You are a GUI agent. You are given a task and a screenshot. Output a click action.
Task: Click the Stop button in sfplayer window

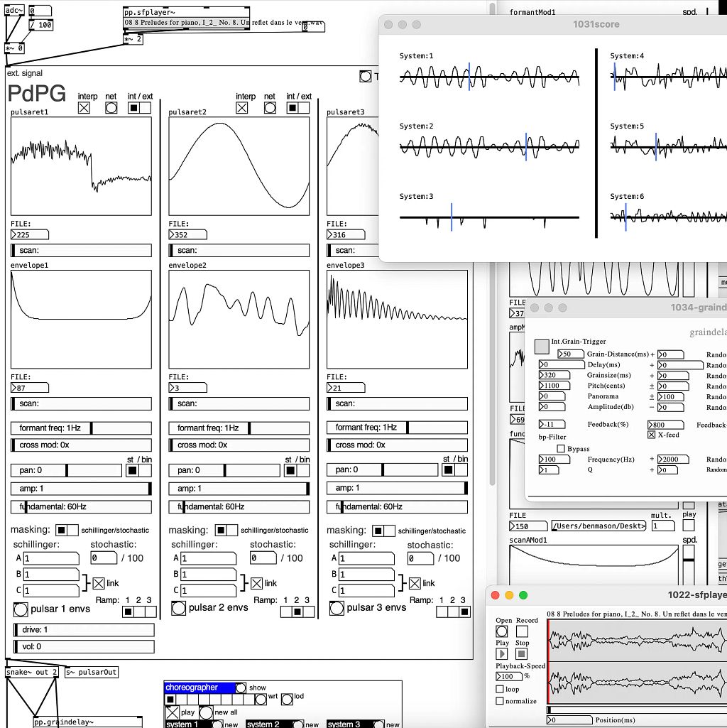point(522,653)
